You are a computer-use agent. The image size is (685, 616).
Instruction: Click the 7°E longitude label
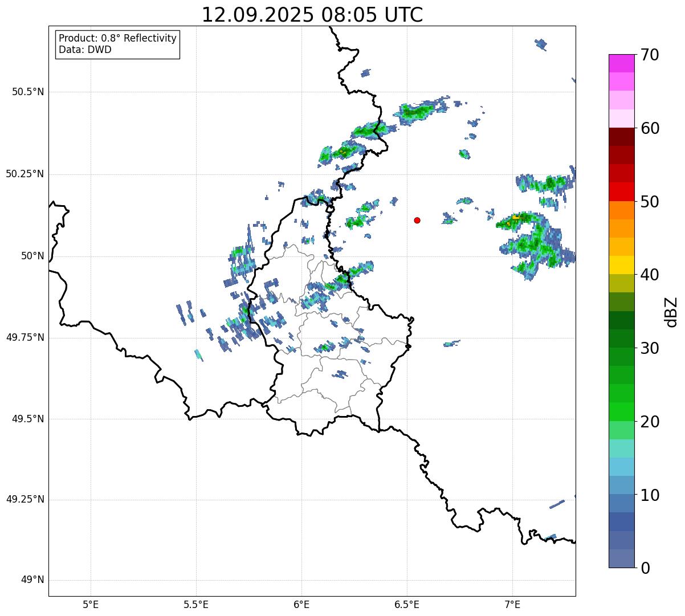[x=512, y=604]
